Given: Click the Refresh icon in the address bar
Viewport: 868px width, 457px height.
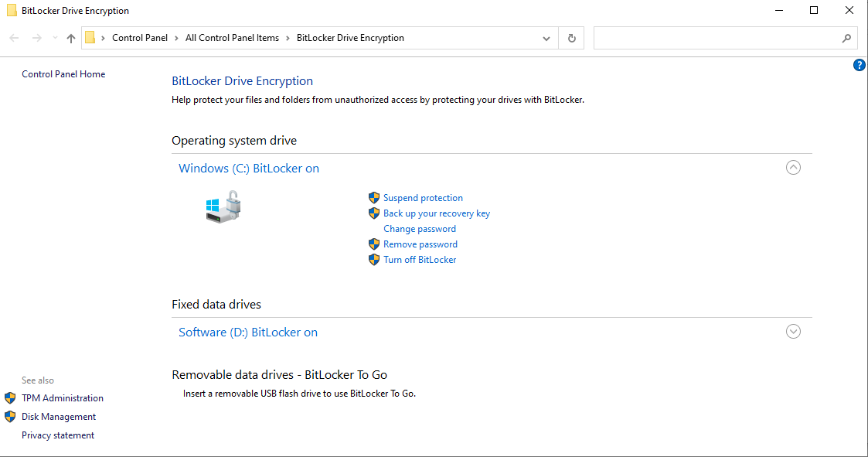Looking at the screenshot, I should click(x=571, y=37).
